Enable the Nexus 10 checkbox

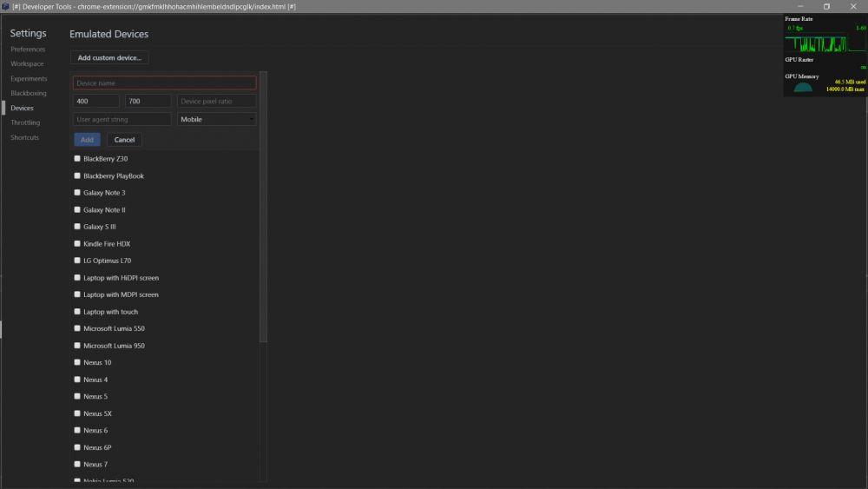click(77, 362)
